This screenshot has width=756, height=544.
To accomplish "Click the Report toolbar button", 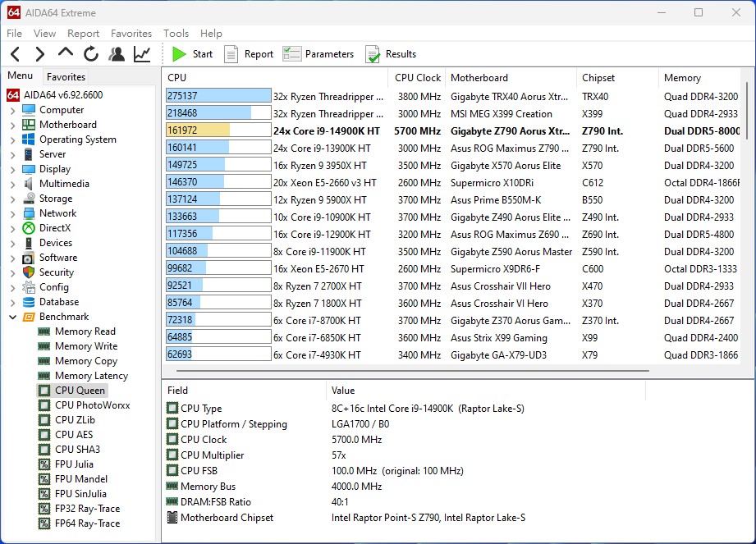I will point(249,54).
